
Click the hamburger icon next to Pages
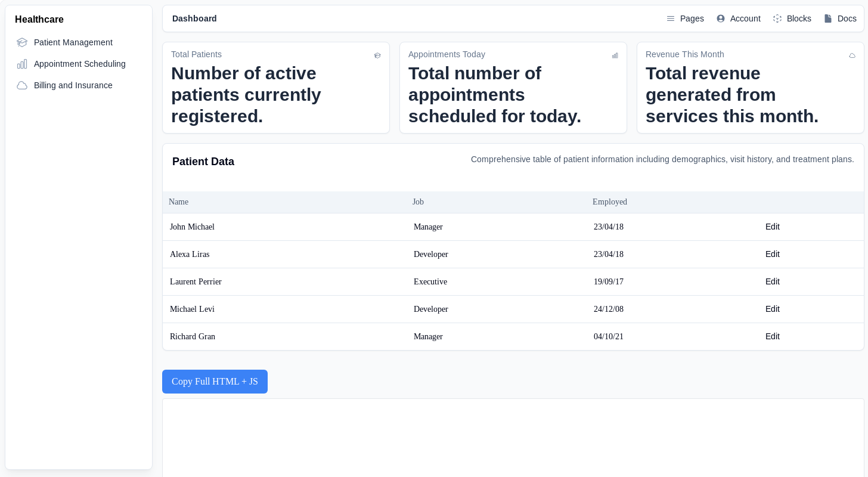[671, 18]
